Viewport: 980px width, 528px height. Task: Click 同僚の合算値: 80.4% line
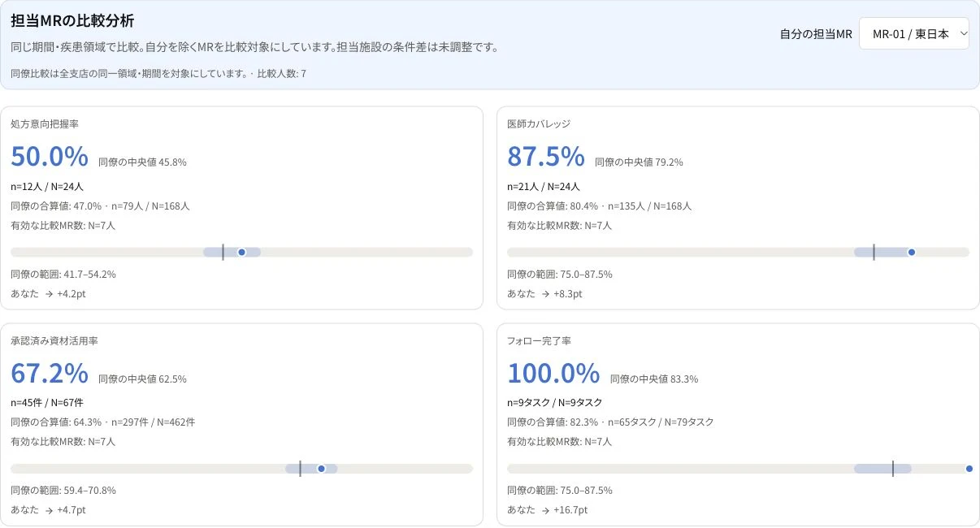(x=600, y=206)
